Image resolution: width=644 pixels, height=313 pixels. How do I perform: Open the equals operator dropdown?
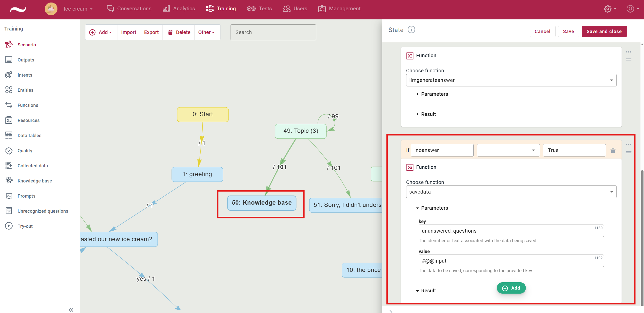point(508,150)
